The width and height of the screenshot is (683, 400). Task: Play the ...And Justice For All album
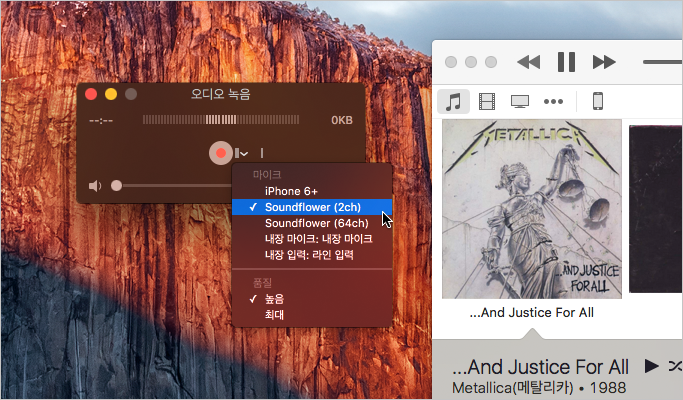click(x=652, y=366)
